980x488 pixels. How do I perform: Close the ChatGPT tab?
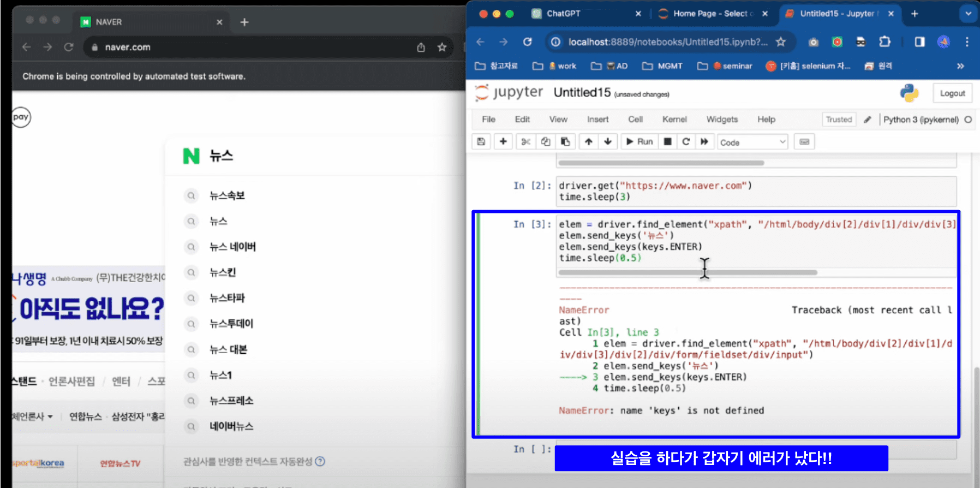[x=638, y=14]
